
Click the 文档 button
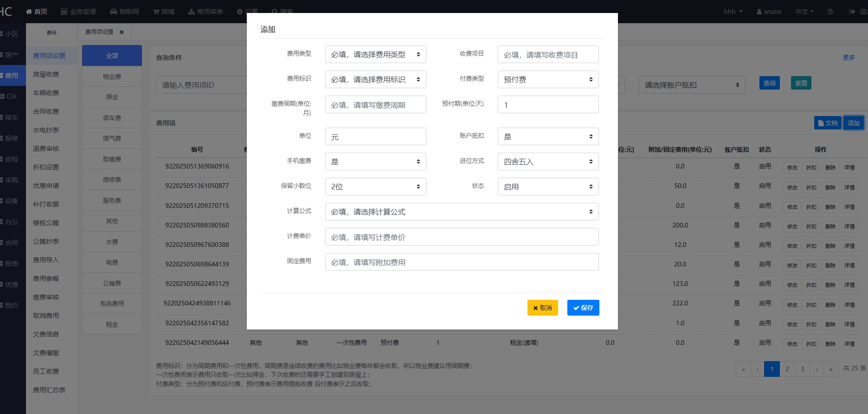(x=828, y=123)
